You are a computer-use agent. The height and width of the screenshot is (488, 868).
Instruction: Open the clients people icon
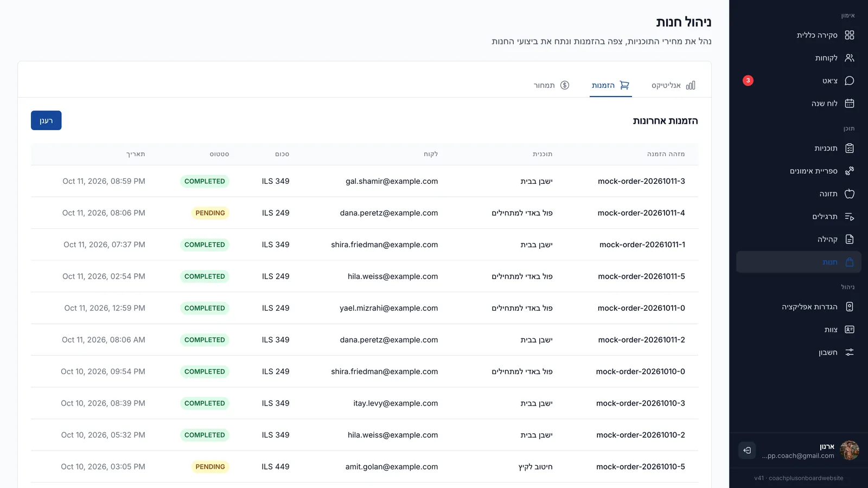click(x=850, y=58)
